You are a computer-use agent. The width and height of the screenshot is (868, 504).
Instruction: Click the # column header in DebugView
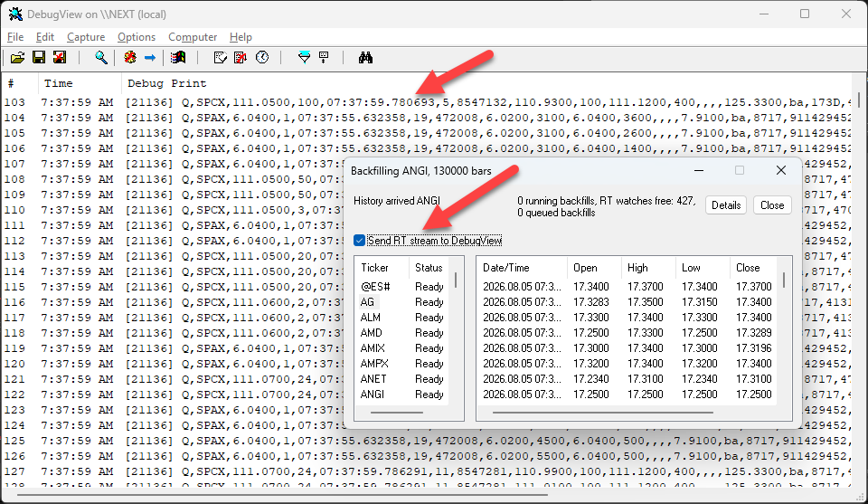click(x=20, y=83)
